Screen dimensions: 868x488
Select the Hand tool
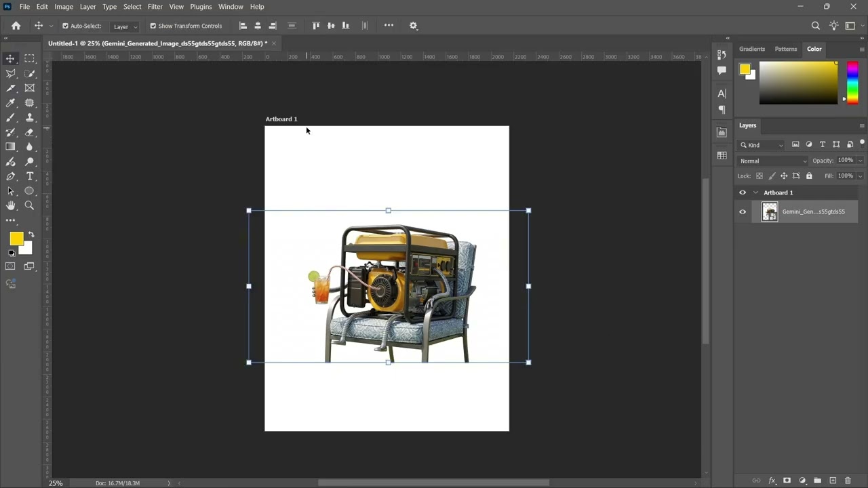tap(10, 205)
